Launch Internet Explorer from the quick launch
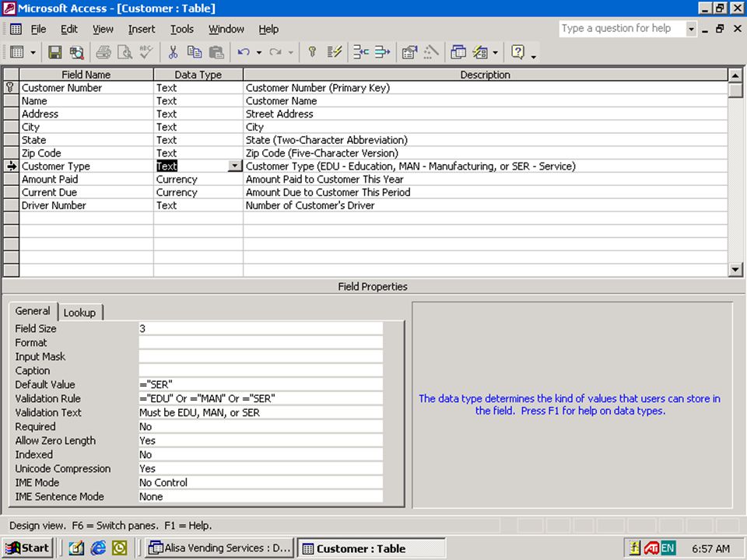The height and width of the screenshot is (560, 747). coord(98,548)
